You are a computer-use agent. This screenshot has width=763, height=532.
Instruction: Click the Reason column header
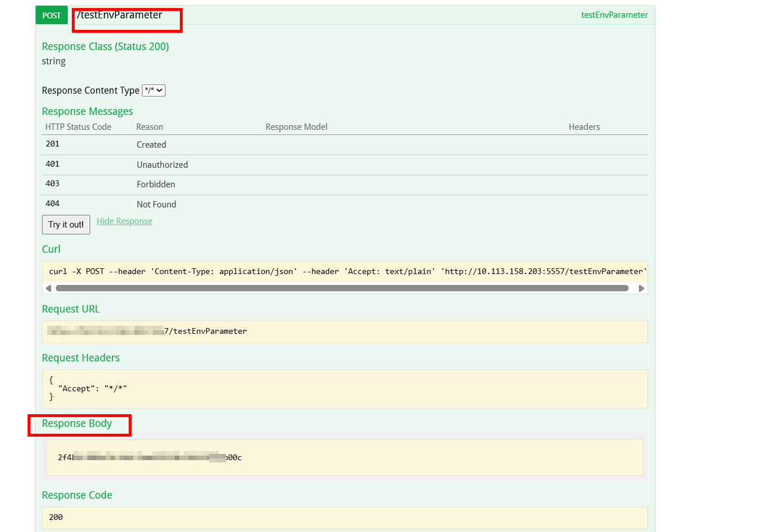149,127
